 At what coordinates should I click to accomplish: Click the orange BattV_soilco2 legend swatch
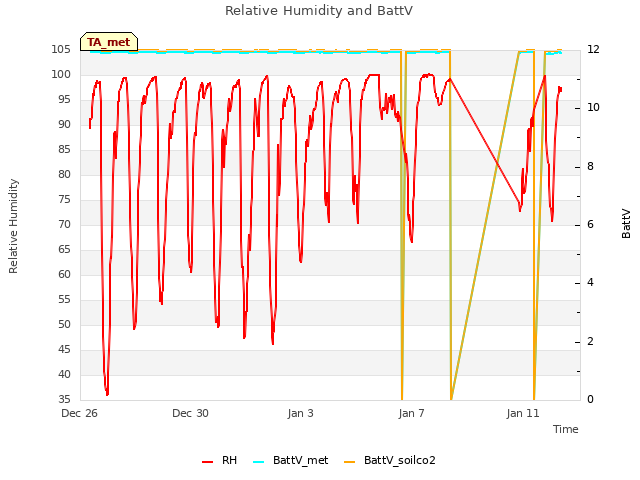(350, 462)
